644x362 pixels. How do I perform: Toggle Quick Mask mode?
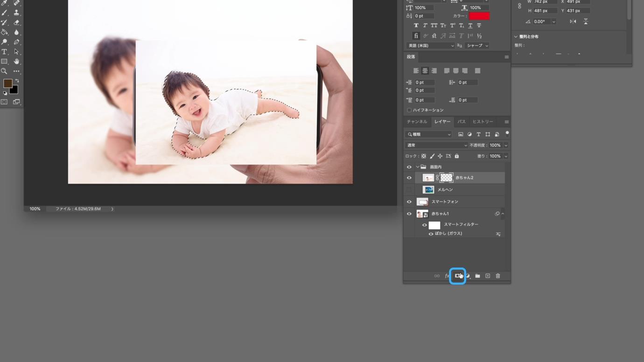click(4, 102)
